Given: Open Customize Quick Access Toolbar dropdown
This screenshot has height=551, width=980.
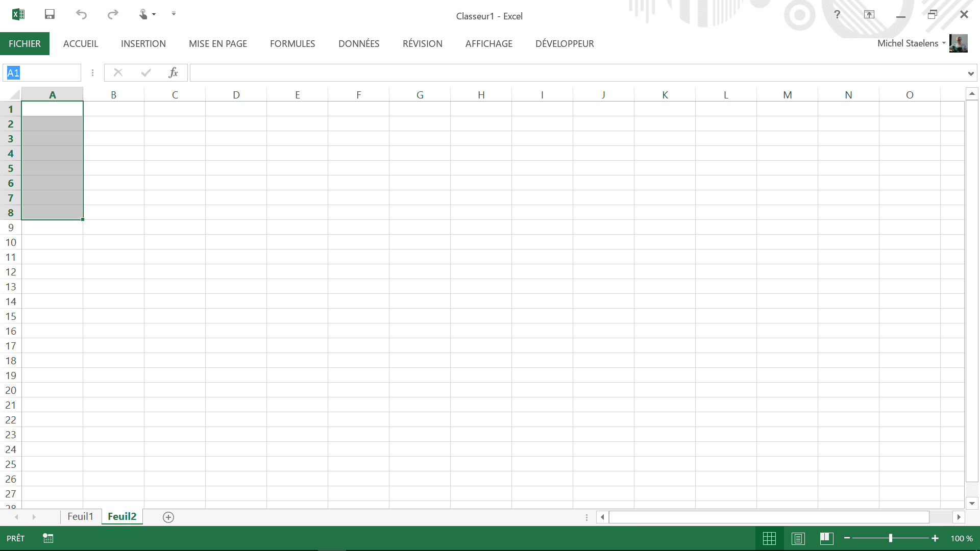Looking at the screenshot, I should [x=174, y=14].
